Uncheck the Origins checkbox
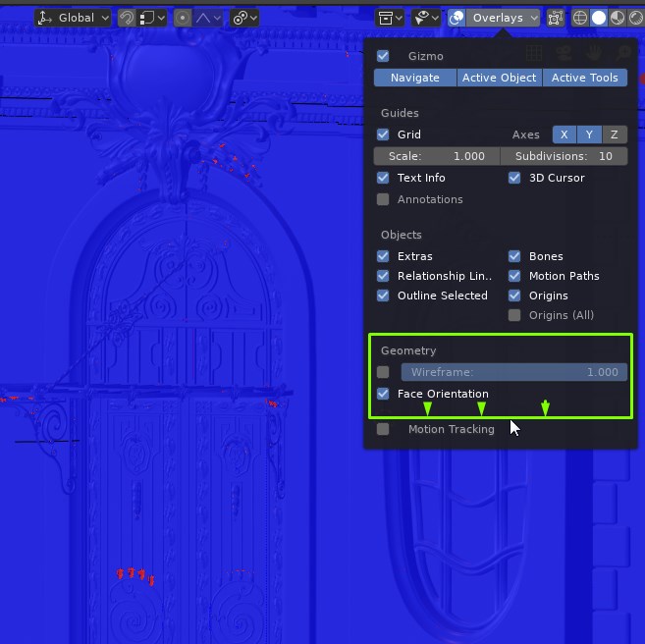The height and width of the screenshot is (644, 645). (514, 295)
